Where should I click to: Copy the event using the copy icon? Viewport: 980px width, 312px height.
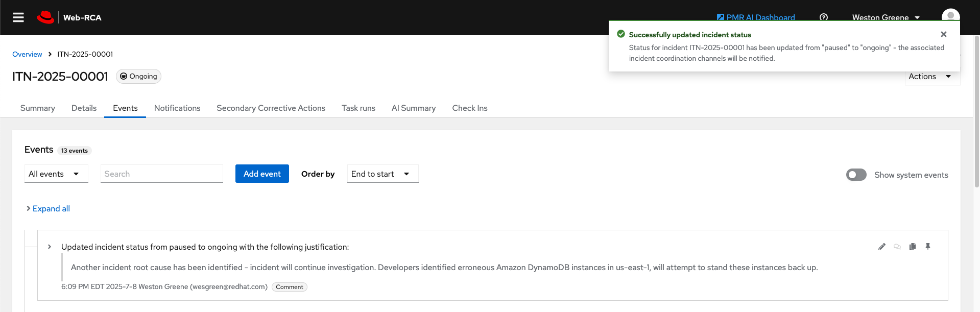(x=913, y=247)
